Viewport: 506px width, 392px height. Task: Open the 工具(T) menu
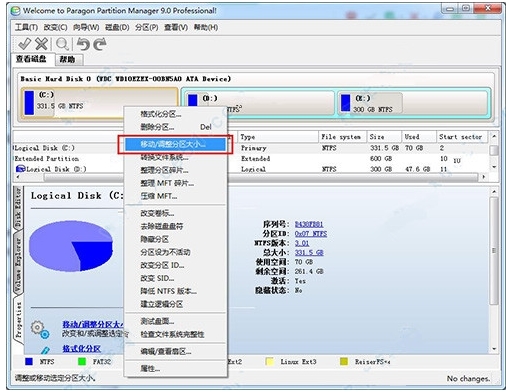coord(26,27)
